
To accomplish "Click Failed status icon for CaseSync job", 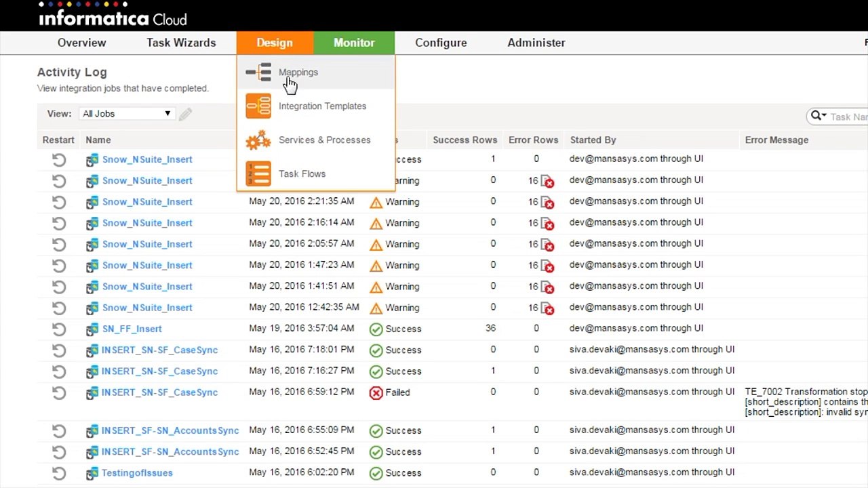I will (376, 392).
